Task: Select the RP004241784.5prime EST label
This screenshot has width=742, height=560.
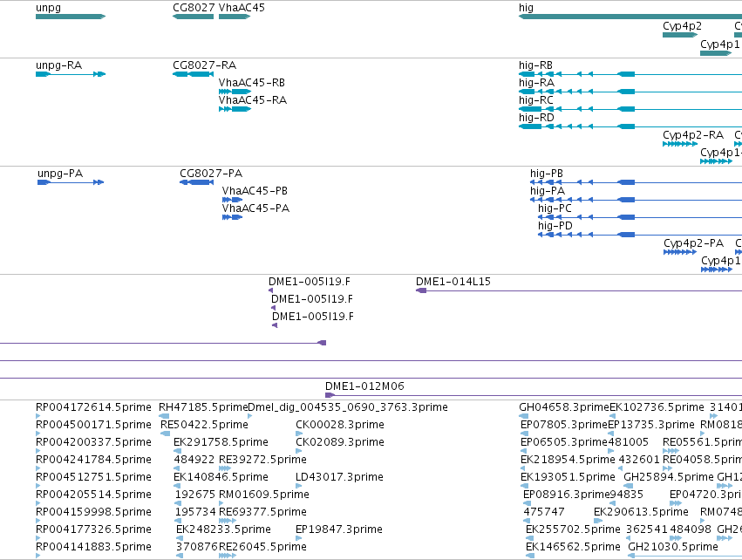Action: tap(93, 460)
